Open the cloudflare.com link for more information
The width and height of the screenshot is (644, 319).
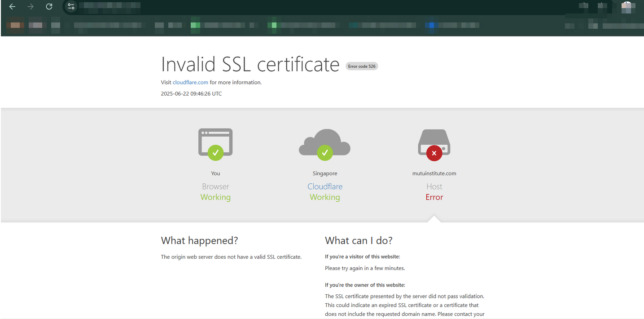tap(190, 82)
